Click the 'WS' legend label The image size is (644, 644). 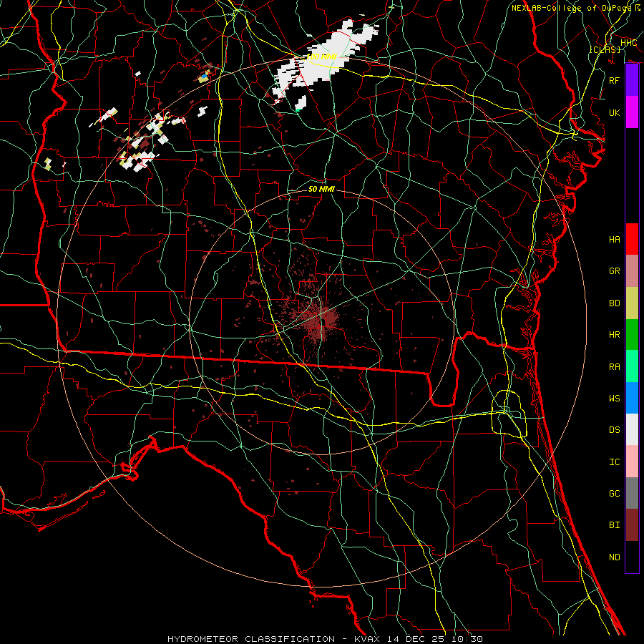(x=615, y=399)
